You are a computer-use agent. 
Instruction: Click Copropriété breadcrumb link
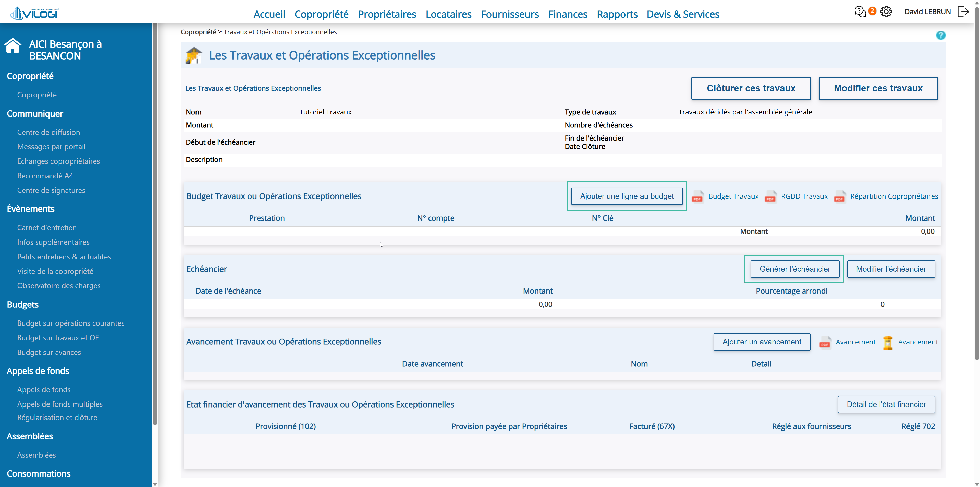(198, 32)
